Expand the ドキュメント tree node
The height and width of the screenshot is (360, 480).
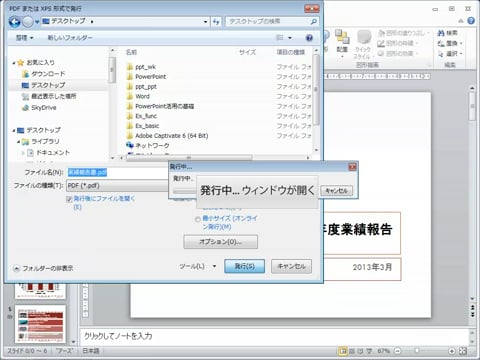pyautogui.click(x=23, y=153)
